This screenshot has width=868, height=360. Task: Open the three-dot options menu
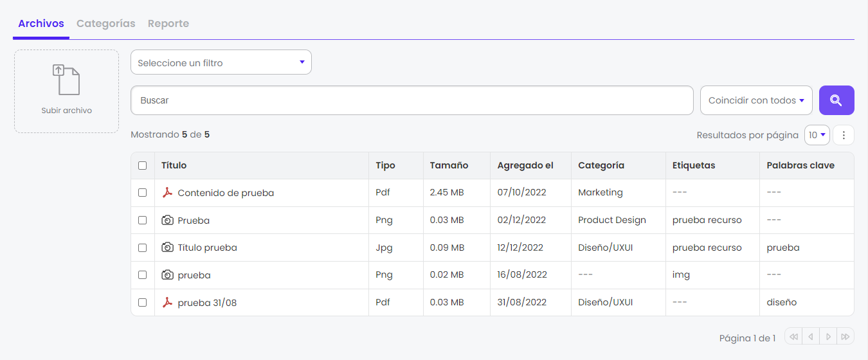pyautogui.click(x=844, y=135)
